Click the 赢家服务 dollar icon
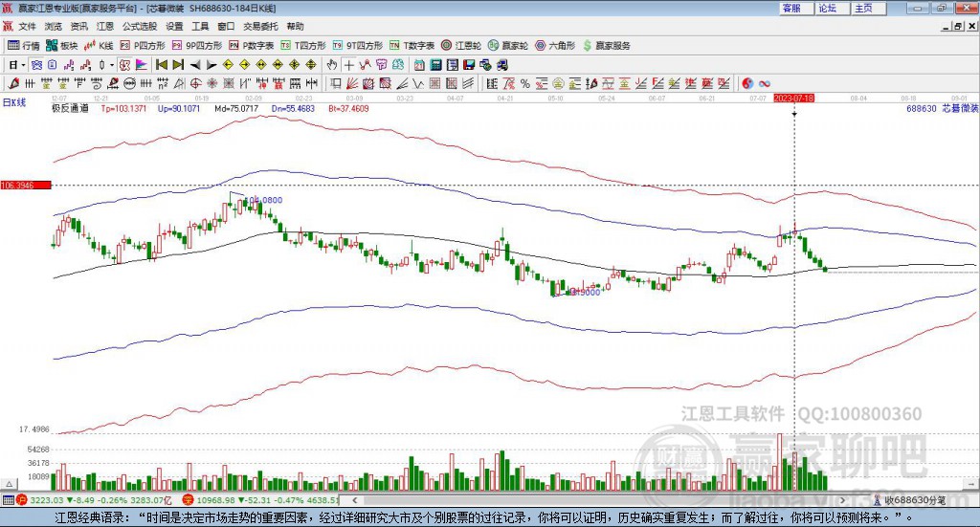The height and width of the screenshot is (527, 980). click(588, 45)
